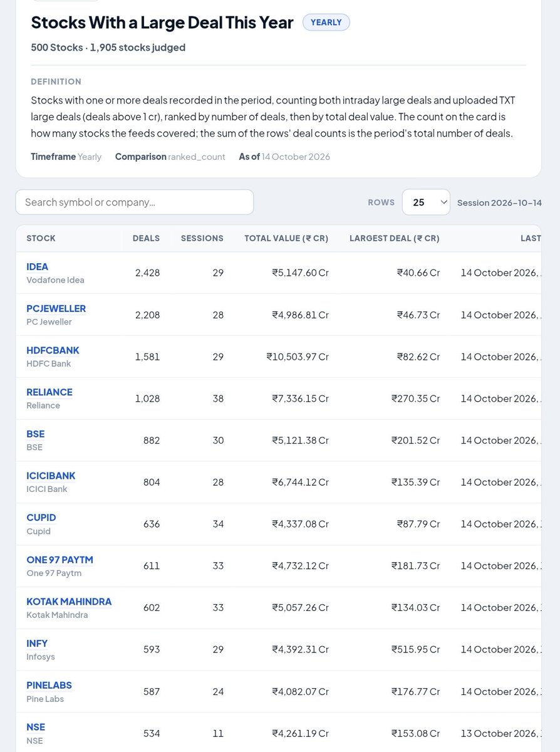
Task: Open the PINELABS stock link
Action: (49, 686)
